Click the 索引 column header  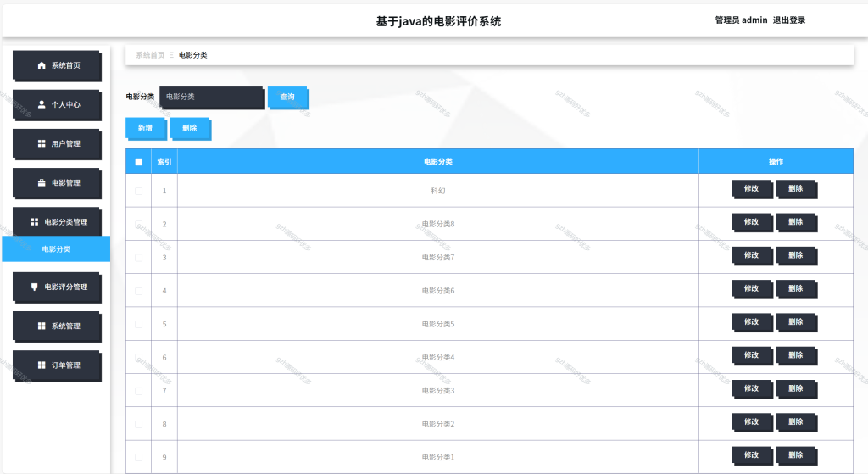tap(164, 162)
